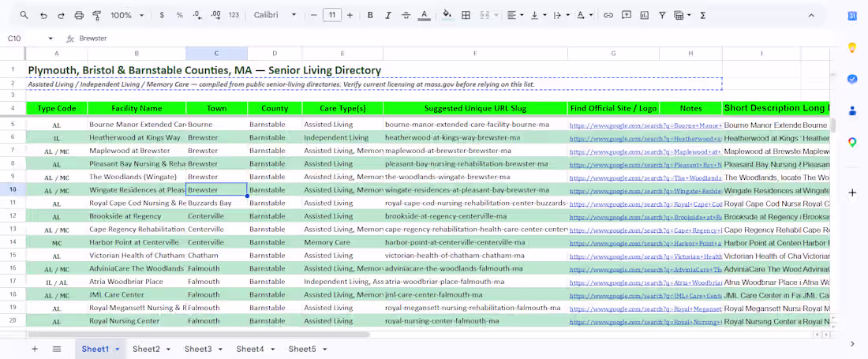
Task: Insert a chart
Action: [645, 16]
